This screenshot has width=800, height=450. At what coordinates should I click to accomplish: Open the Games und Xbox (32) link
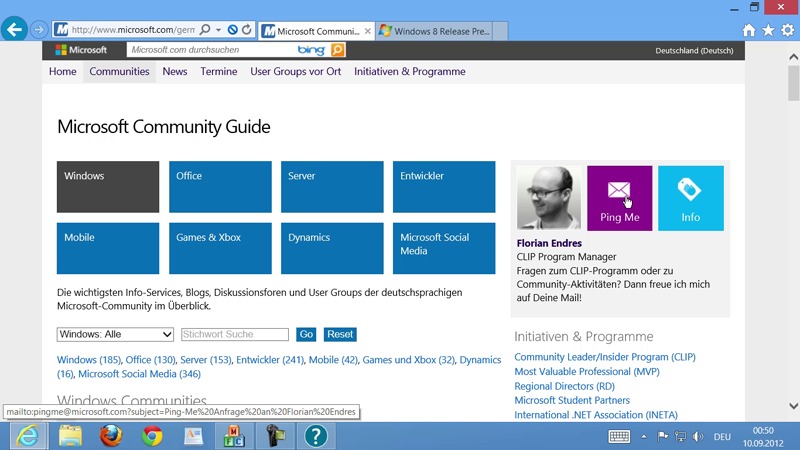click(x=408, y=360)
